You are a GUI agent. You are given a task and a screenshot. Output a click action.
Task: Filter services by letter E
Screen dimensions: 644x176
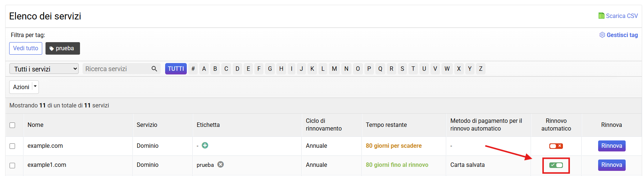248,69
